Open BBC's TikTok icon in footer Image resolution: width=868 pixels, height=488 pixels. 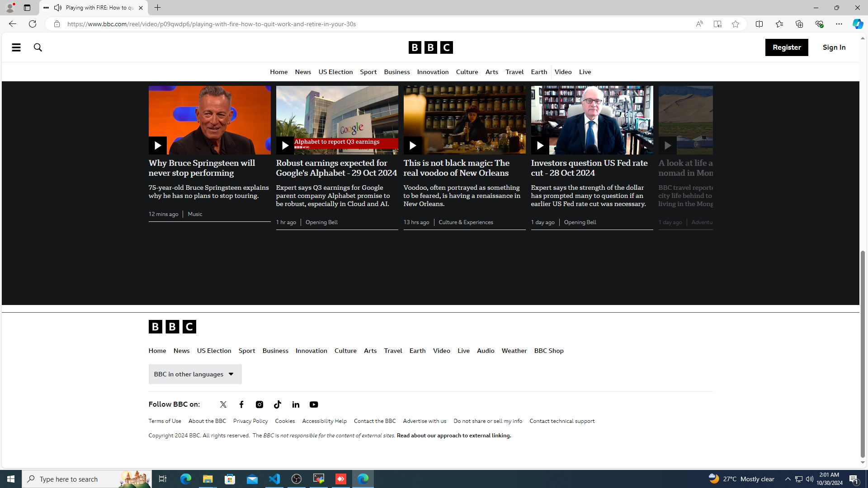(x=278, y=404)
